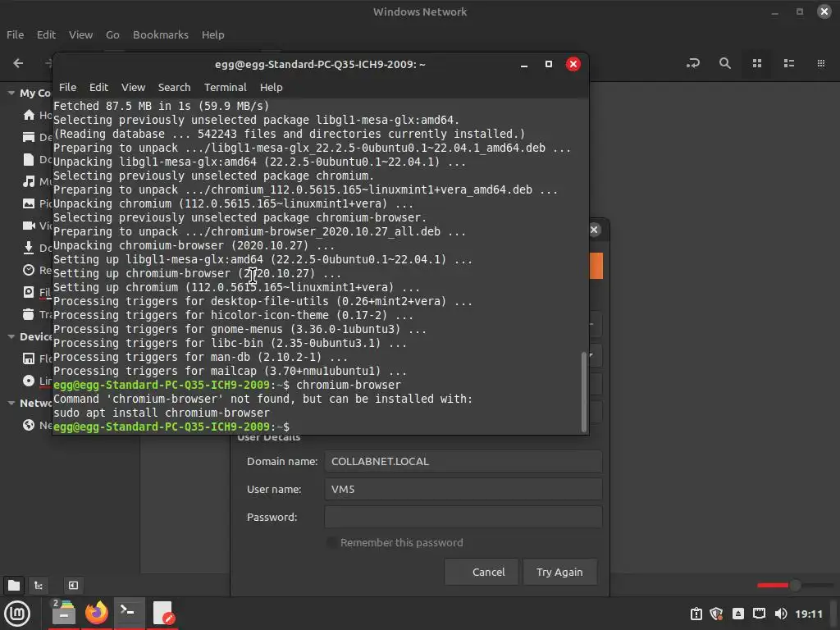840x630 pixels.
Task: Adjust the file manager zoom slider
Action: point(795,586)
